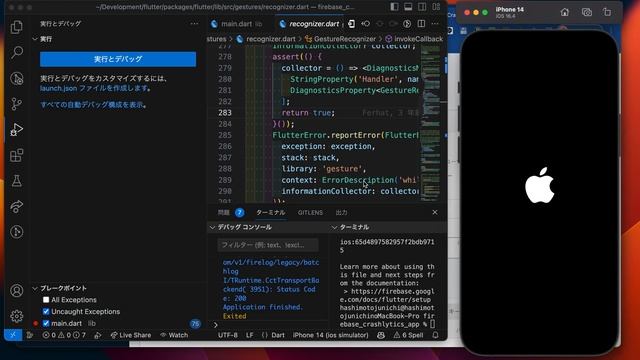Select the ターミナル panel tab

pyautogui.click(x=270, y=212)
